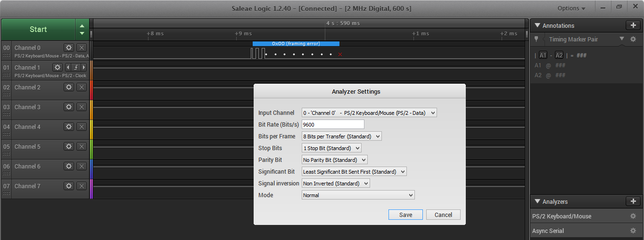Collapse the Annotations panel
Image resolution: width=644 pixels, height=240 pixels.
[537, 25]
